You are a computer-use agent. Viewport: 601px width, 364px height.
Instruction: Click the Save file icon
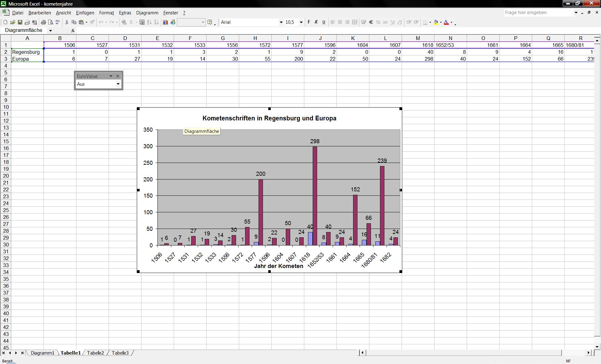(20, 22)
